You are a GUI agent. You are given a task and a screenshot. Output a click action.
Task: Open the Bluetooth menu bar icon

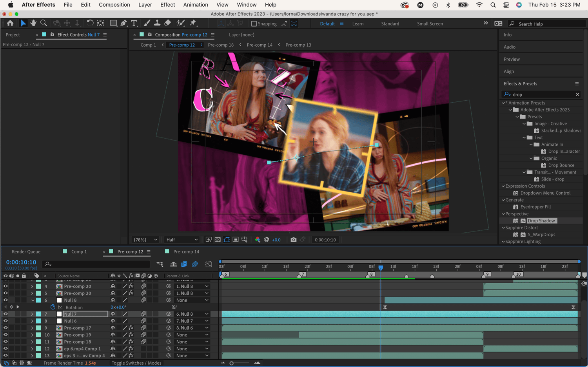click(x=448, y=5)
